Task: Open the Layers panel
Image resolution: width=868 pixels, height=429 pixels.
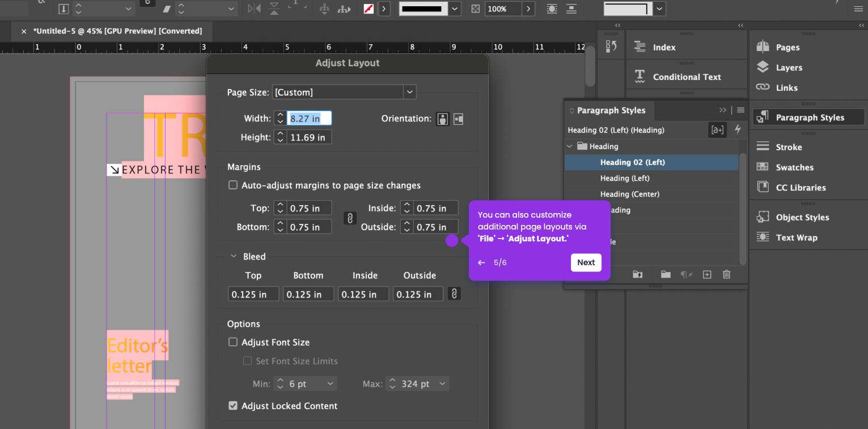Action: (789, 67)
